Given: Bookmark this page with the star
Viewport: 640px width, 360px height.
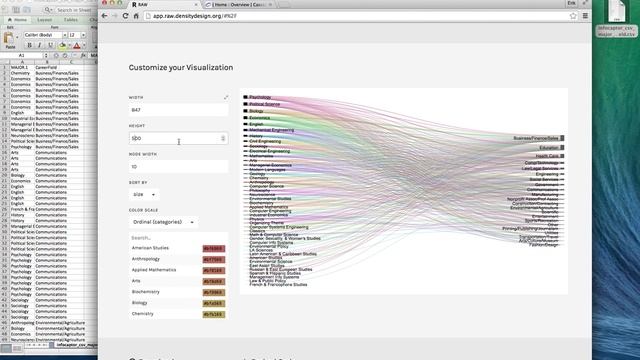Looking at the screenshot, I should [x=573, y=16].
